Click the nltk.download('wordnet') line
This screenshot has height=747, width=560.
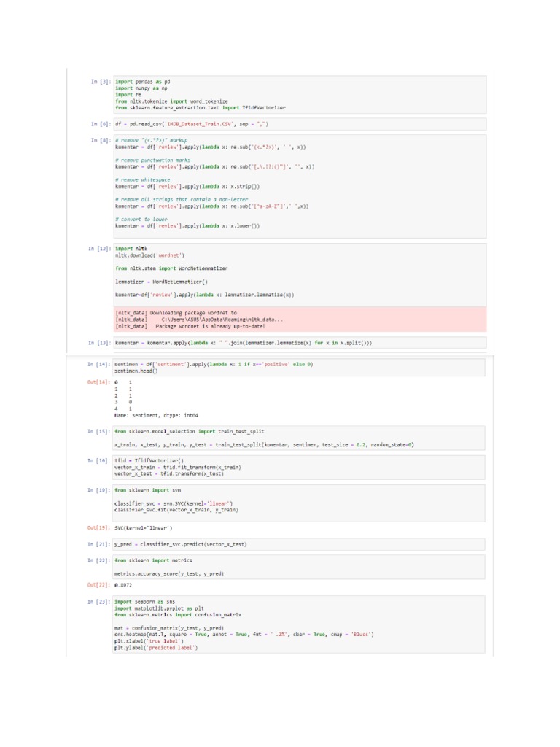[x=149, y=255]
